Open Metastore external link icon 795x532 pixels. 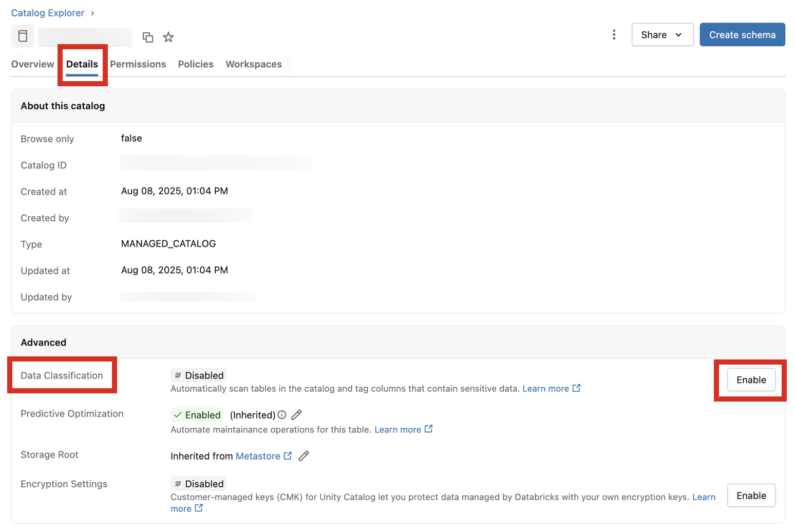(x=288, y=456)
